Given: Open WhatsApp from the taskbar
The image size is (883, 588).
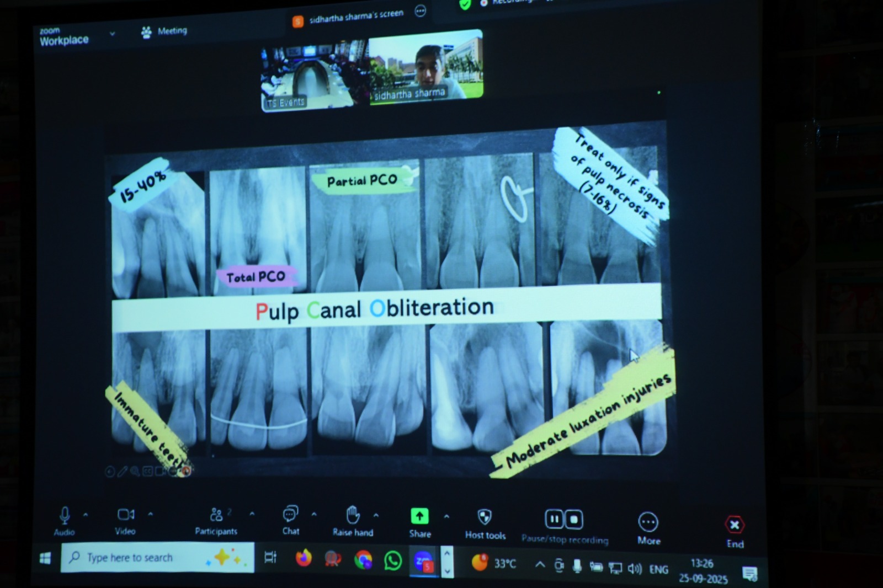Looking at the screenshot, I should pos(393,560).
